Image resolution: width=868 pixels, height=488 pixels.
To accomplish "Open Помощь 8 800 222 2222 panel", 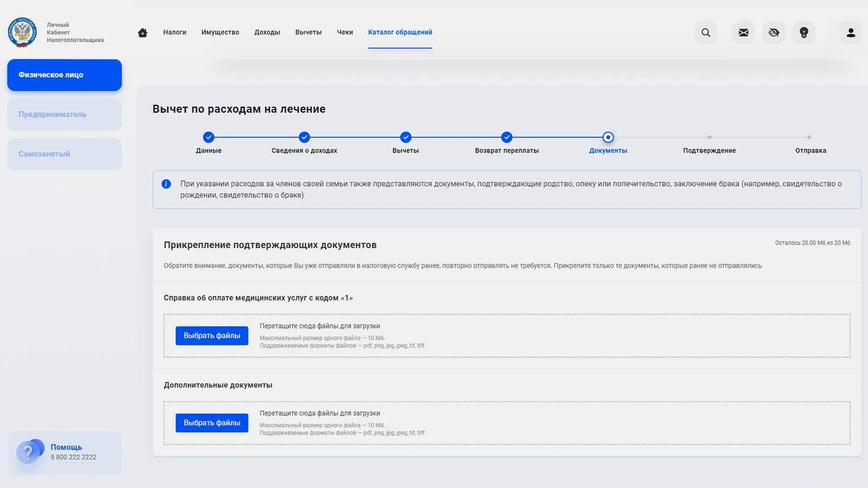I will [x=64, y=452].
